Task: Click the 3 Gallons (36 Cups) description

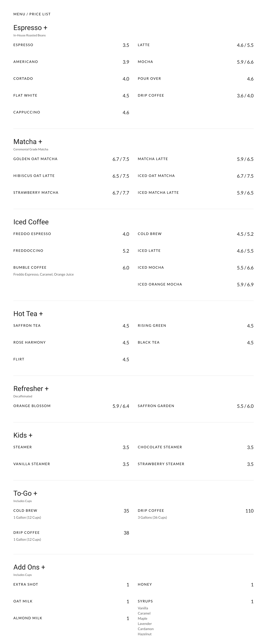Action: 152,517
